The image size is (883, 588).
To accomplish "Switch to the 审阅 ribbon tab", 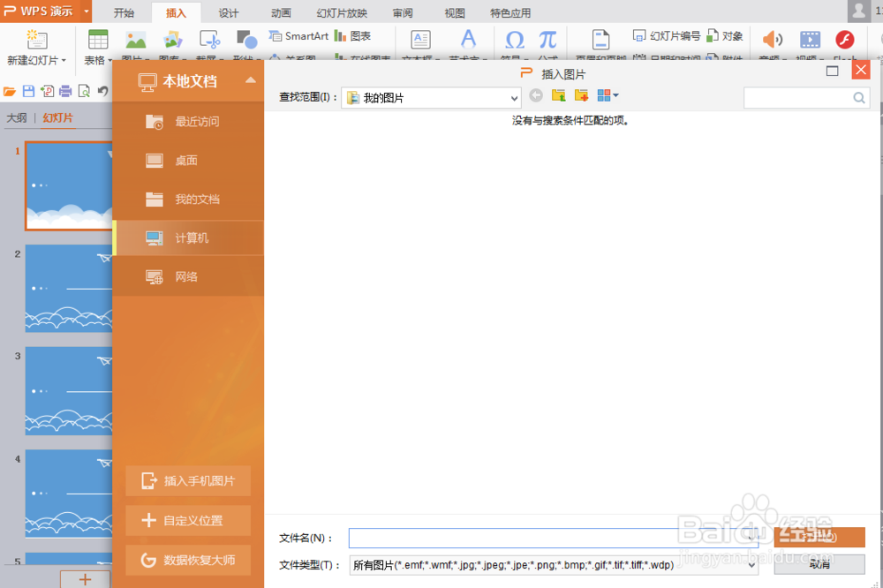I will pos(402,12).
